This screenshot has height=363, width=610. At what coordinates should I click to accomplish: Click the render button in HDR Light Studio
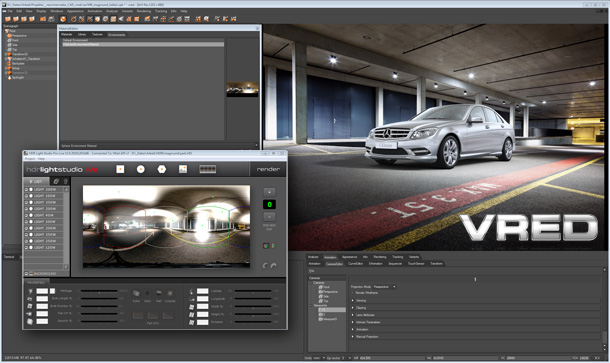tap(268, 169)
